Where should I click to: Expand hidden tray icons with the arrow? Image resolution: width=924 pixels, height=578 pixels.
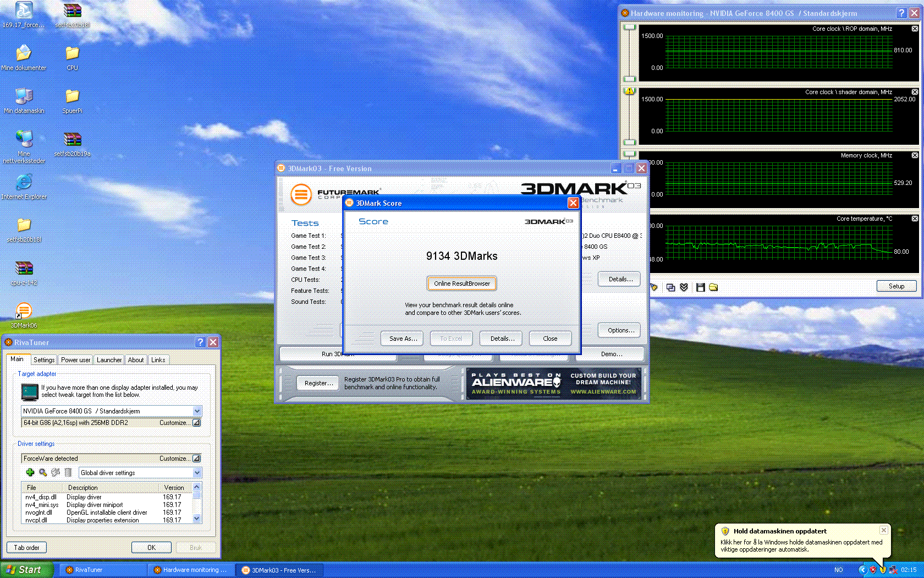(x=863, y=570)
